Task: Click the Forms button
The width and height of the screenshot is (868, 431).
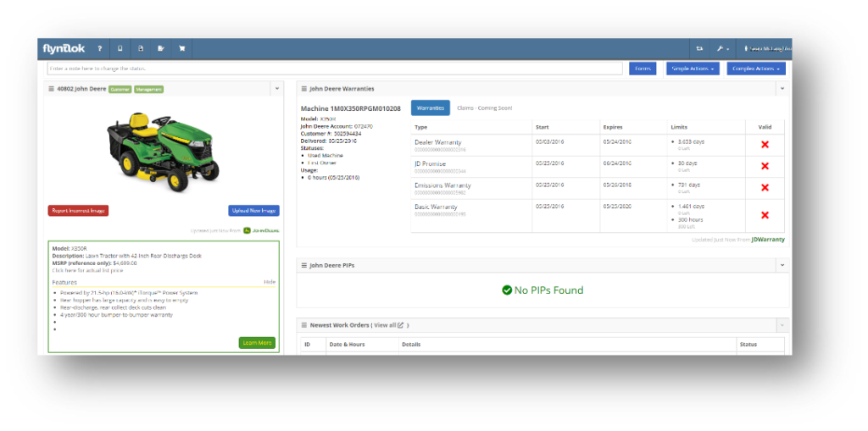Action: (x=643, y=69)
